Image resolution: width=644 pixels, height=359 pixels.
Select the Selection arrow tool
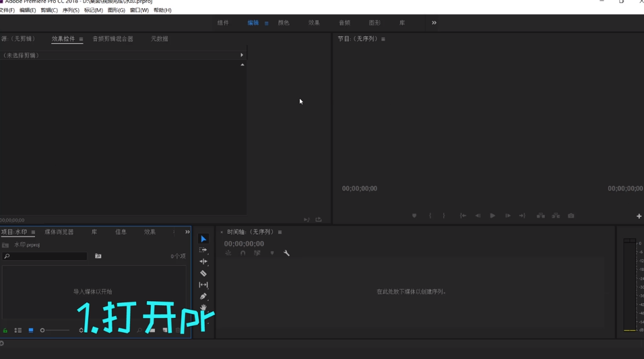click(203, 238)
